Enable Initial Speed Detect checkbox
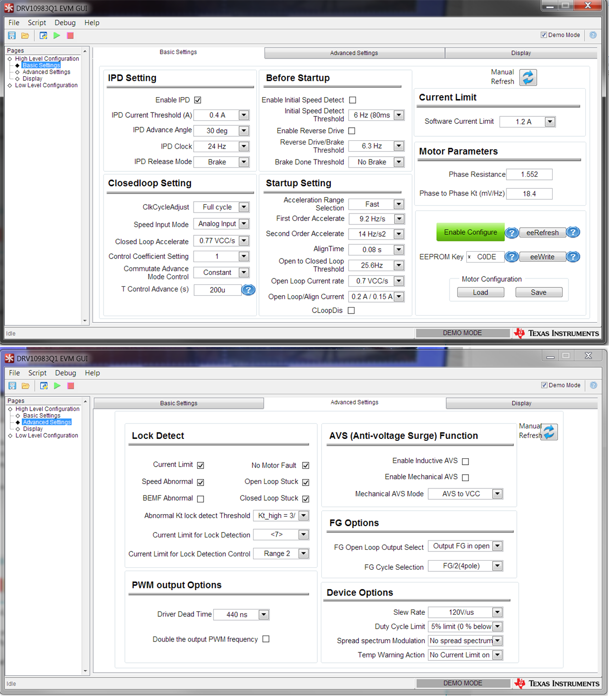 [x=353, y=100]
